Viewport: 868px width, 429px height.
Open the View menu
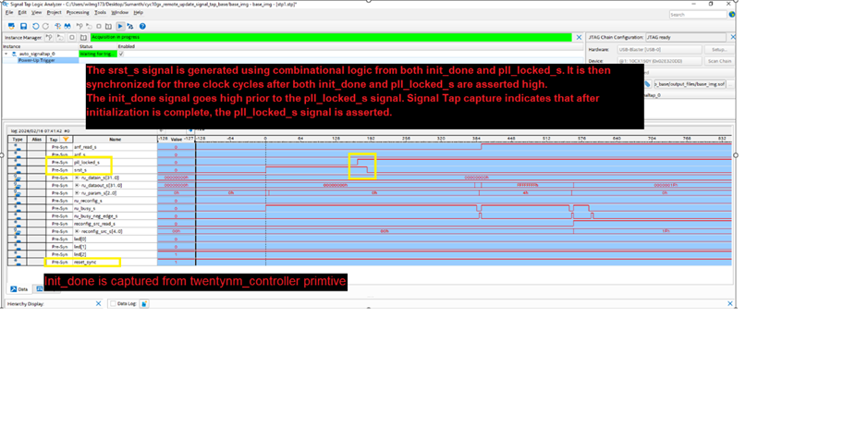(x=37, y=12)
